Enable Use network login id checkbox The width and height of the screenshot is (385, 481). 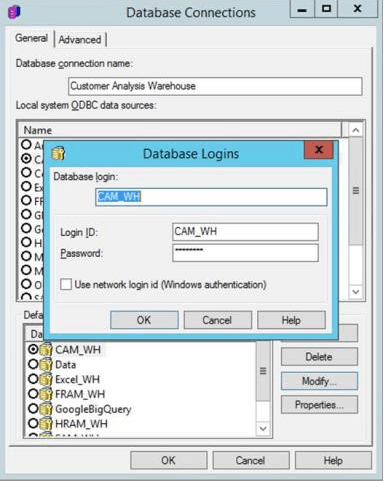66,284
